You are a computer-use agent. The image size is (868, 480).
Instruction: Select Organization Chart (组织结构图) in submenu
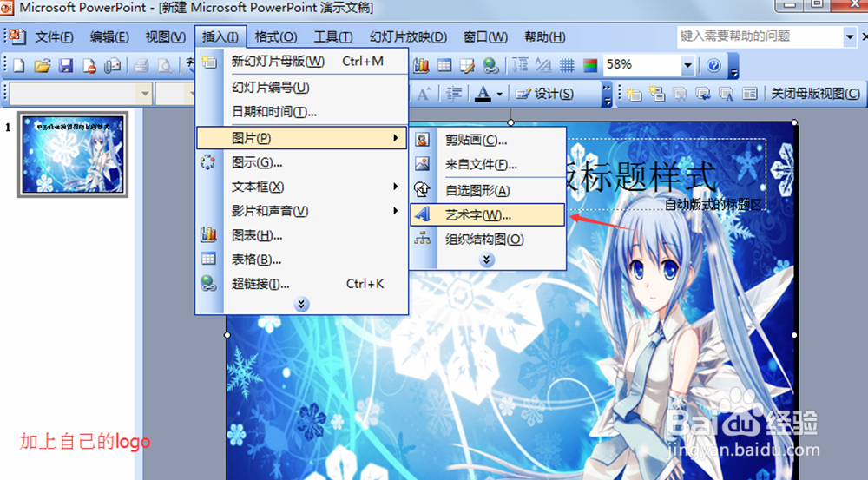coord(488,240)
